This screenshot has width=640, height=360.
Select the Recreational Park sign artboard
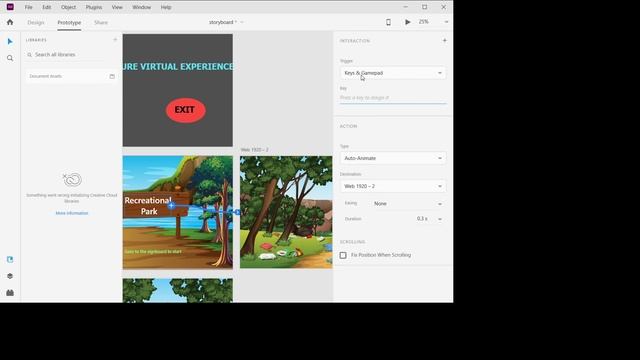pos(178,212)
